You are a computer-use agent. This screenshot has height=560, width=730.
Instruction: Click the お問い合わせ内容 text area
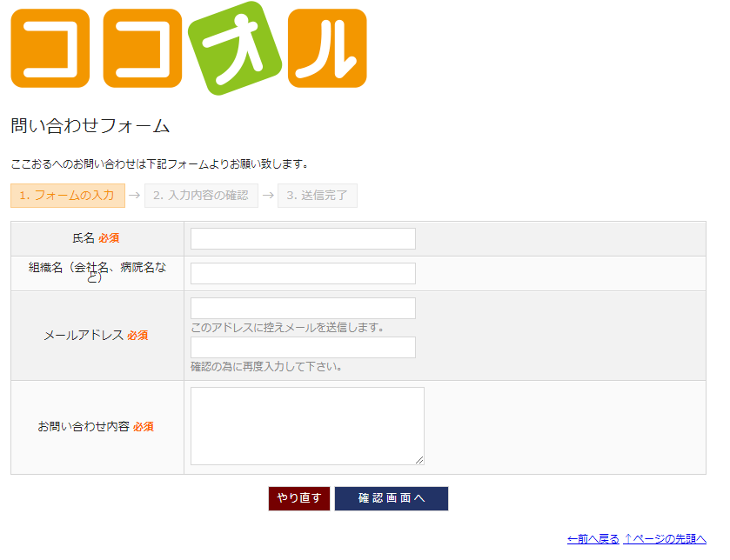[x=307, y=426]
